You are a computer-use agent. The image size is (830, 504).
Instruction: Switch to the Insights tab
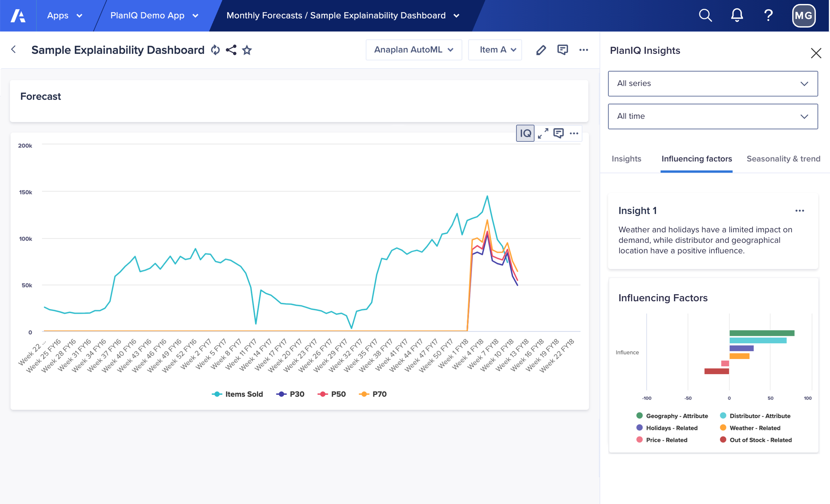pos(626,159)
